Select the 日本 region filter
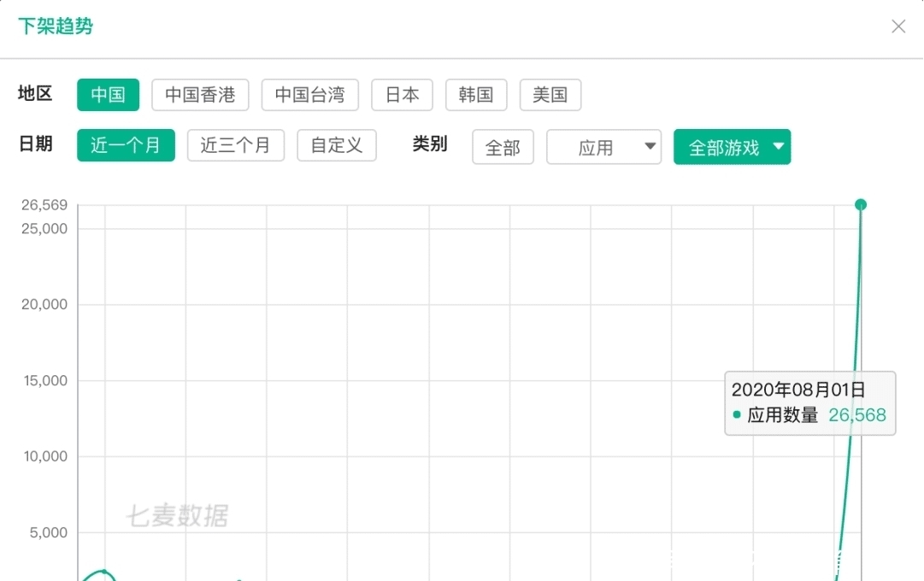924x581 pixels. tap(402, 95)
